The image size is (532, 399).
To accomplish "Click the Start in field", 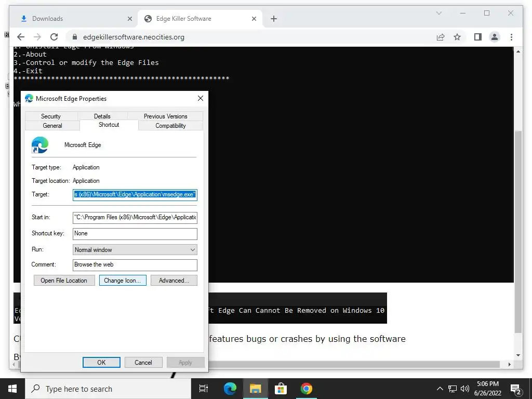I will point(135,218).
